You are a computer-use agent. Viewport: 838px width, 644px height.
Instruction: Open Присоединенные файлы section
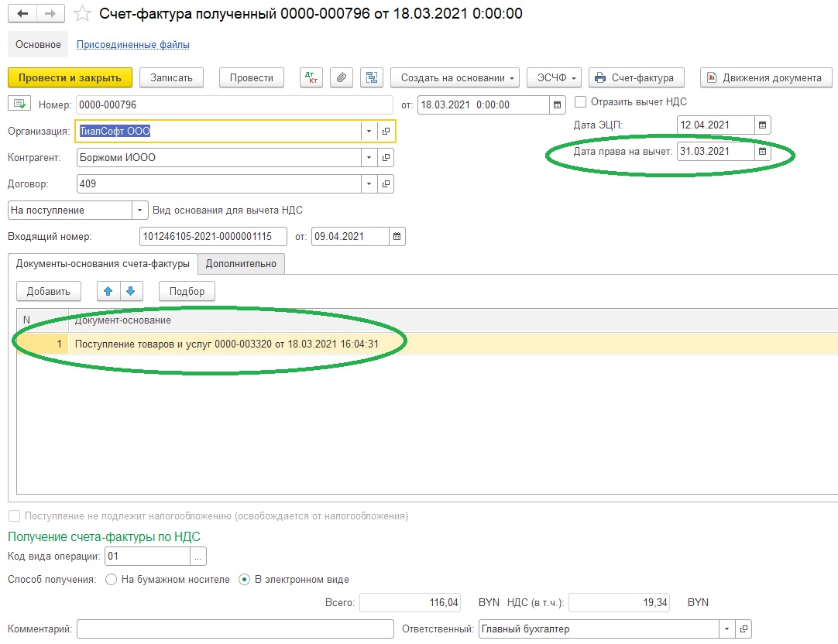click(132, 45)
